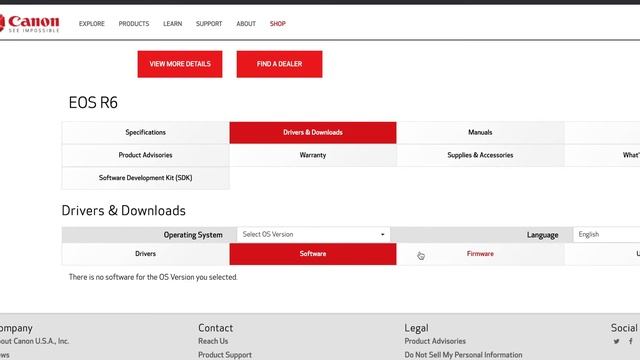Open the Manuals tab
This screenshot has width=640, height=360.
point(480,132)
